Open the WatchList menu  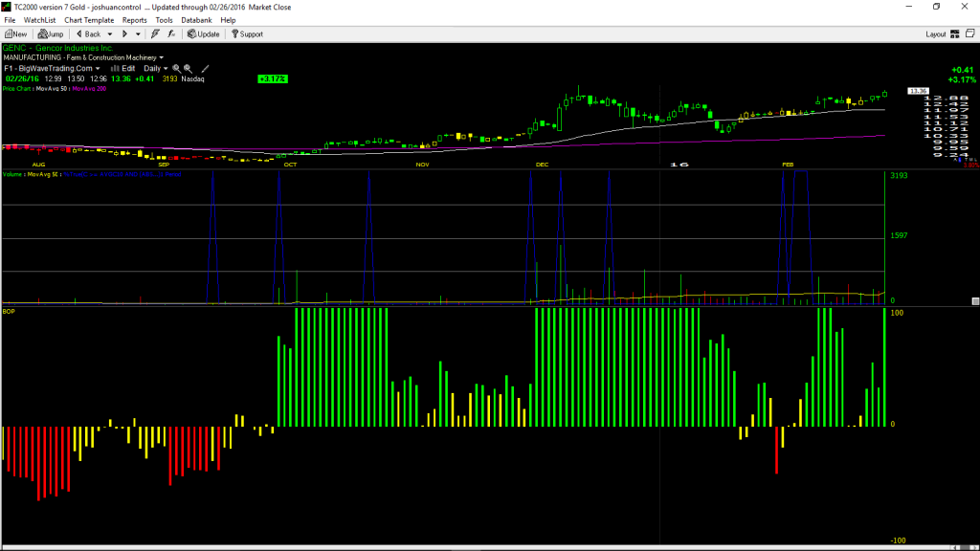coord(39,20)
